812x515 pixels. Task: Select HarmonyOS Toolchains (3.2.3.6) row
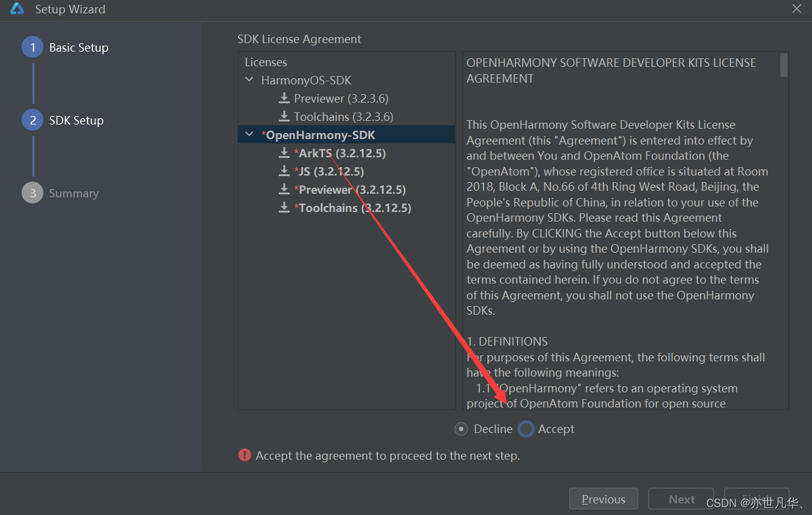click(346, 117)
